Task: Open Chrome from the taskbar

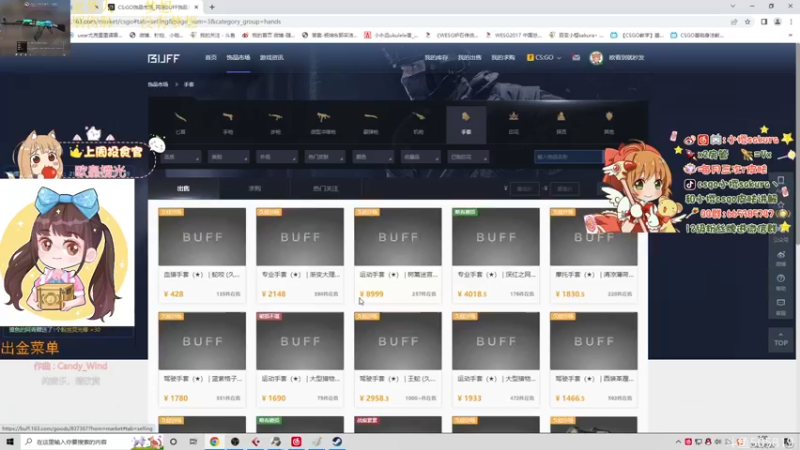Action: (214, 441)
